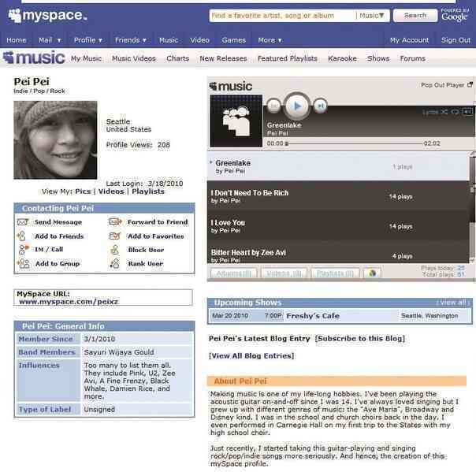476x472 pixels.
Task: Click the volume speaker icon in the player
Action: coord(467,112)
